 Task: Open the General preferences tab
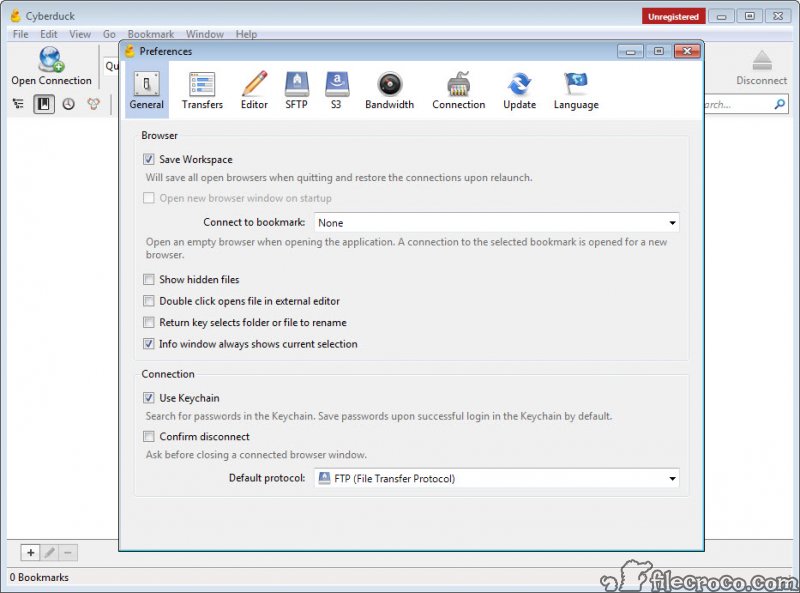(x=146, y=90)
